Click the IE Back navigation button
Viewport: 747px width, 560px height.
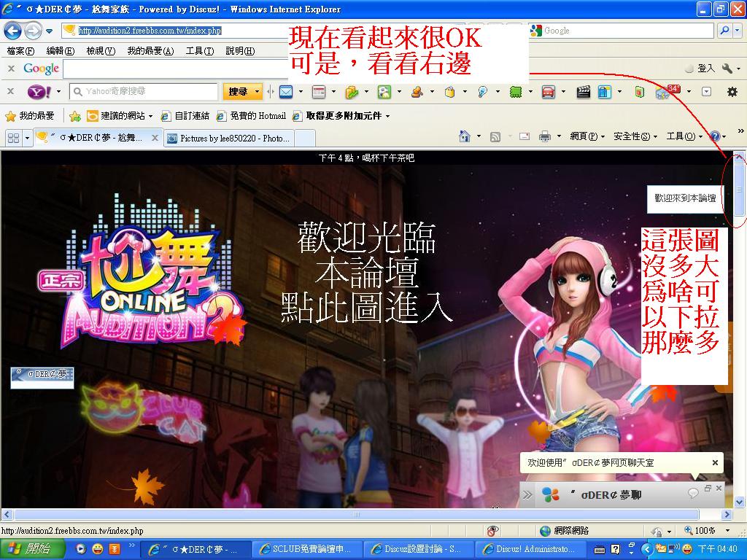coord(13,31)
